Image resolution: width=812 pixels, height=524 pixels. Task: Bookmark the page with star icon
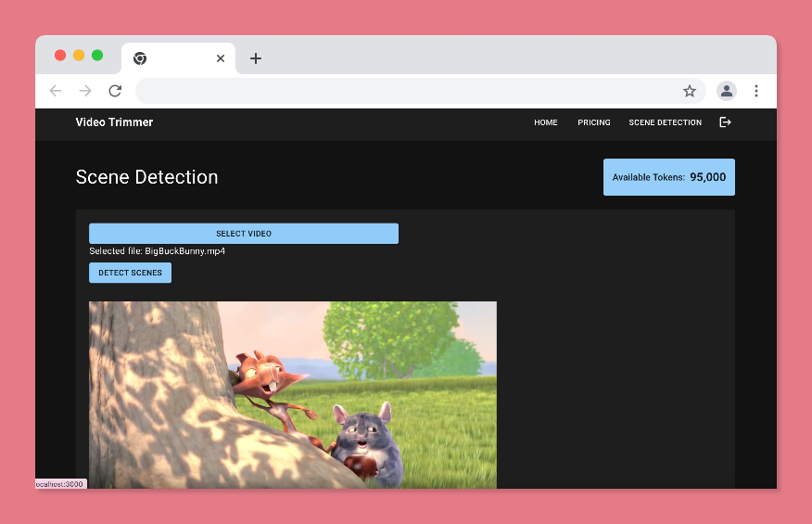click(690, 91)
